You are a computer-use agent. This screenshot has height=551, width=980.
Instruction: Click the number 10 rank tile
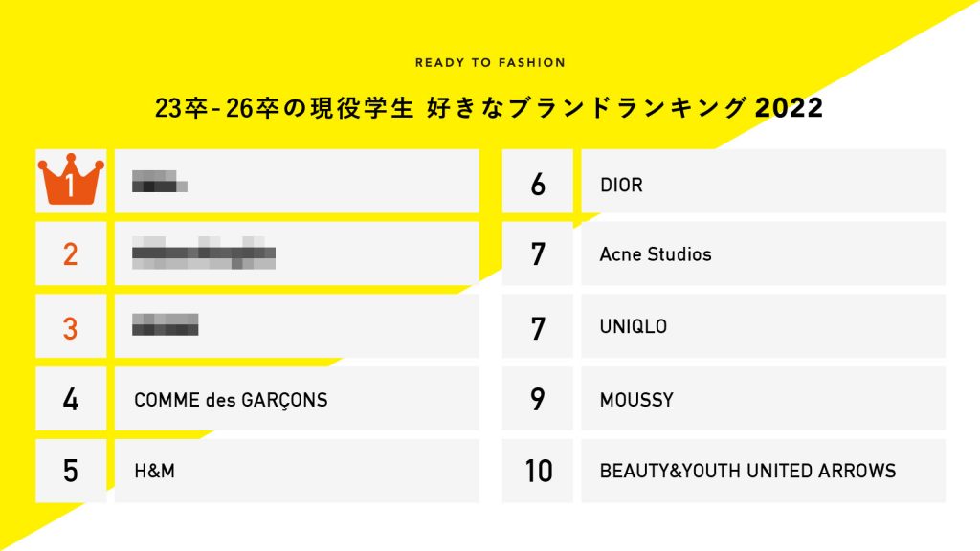(x=538, y=471)
